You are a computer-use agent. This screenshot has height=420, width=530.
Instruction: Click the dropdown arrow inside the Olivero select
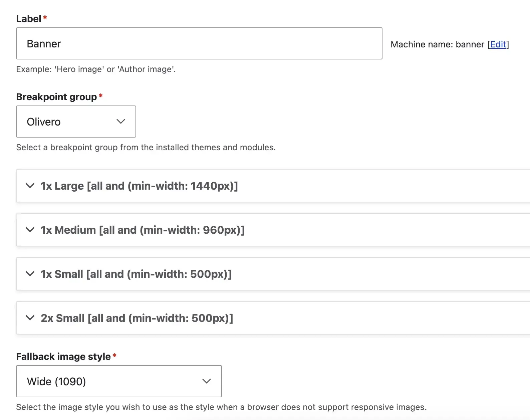point(121,122)
